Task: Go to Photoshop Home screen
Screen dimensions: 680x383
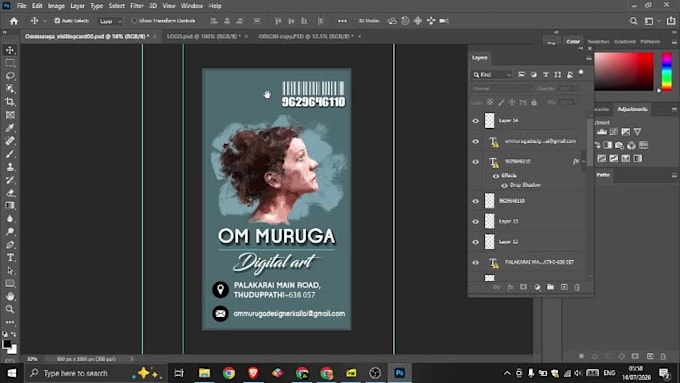Action: pos(14,21)
